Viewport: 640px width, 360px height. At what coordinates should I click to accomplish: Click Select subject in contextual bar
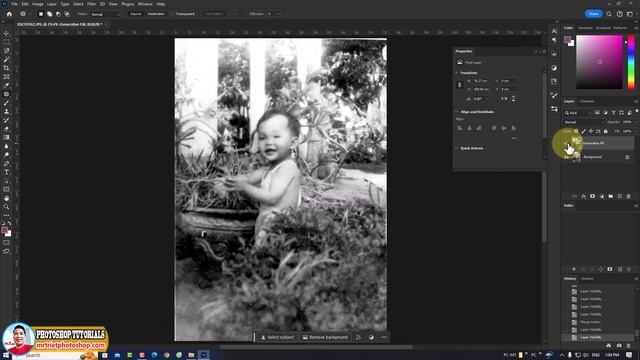coord(277,338)
